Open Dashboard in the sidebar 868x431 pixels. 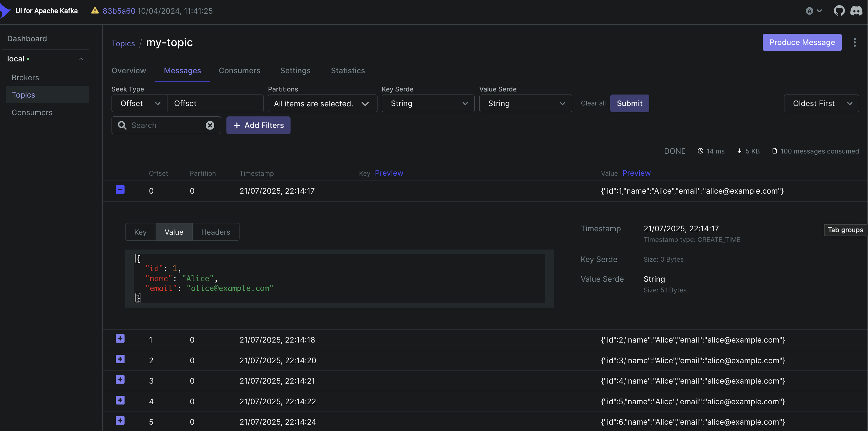[x=27, y=39]
